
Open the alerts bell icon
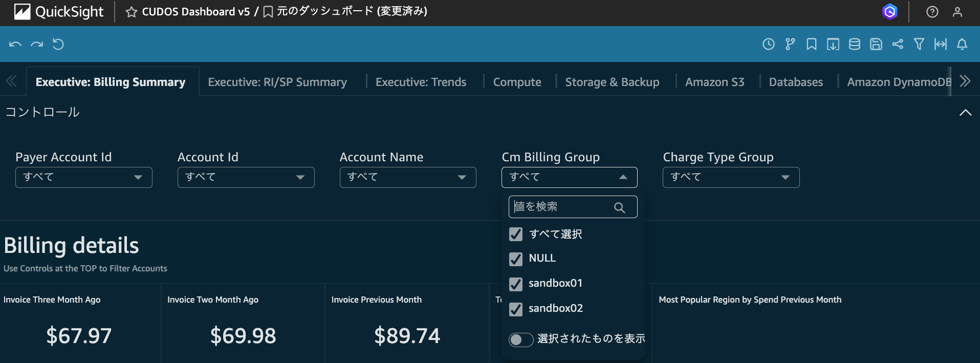(x=962, y=44)
